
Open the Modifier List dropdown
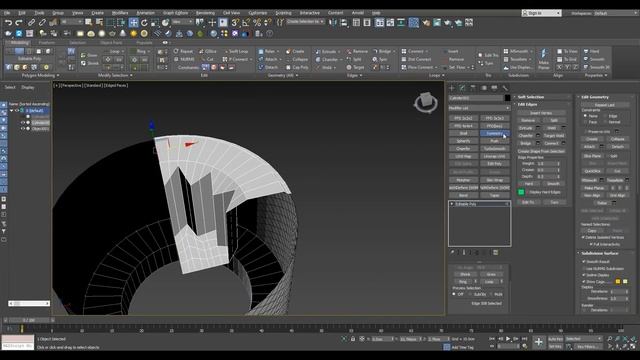[x=479, y=108]
